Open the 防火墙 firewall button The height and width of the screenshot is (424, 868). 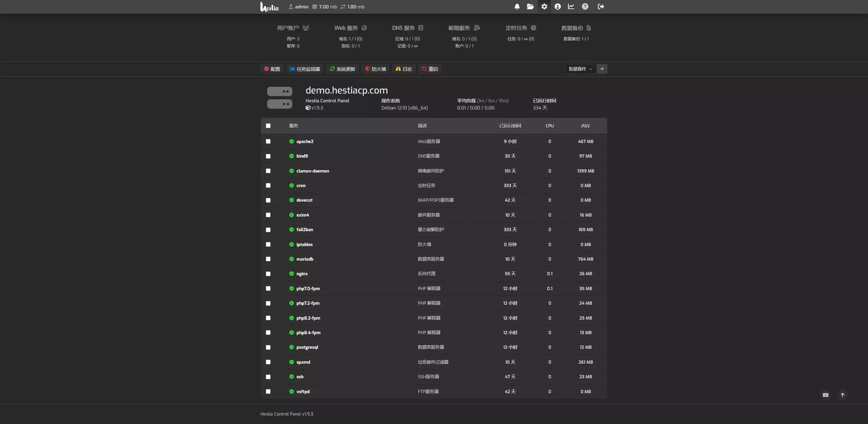point(375,69)
